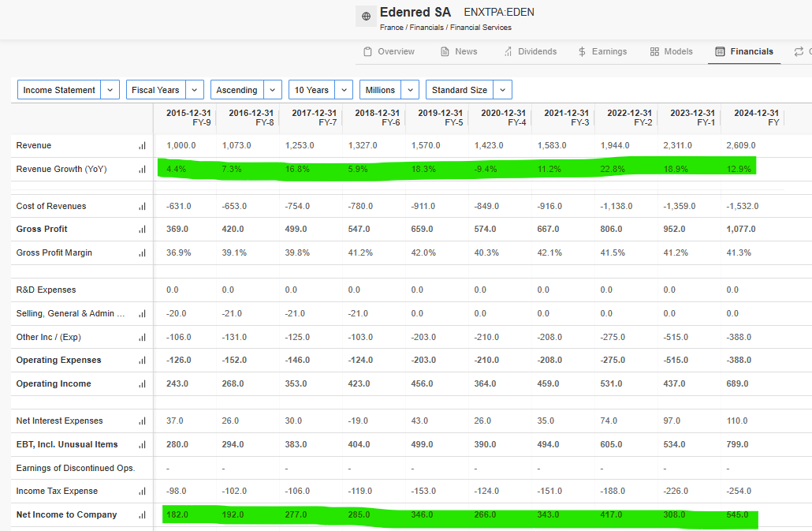Select the 2023-12-31 FY-1 column header
Image resolution: width=812 pixels, height=531 pixels.
point(693,118)
